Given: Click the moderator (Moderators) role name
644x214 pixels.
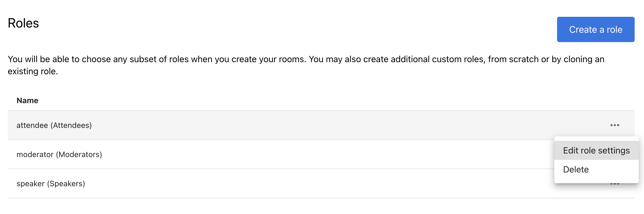Looking at the screenshot, I should pyautogui.click(x=59, y=154).
